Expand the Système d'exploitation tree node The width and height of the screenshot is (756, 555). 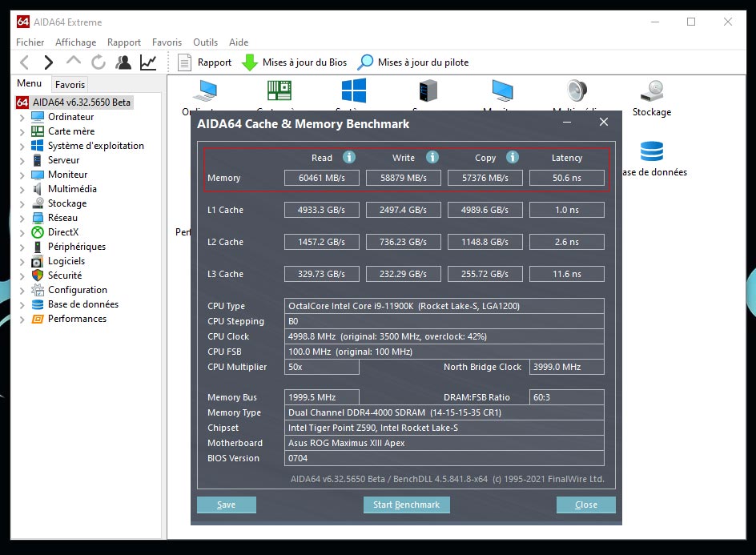(x=22, y=146)
